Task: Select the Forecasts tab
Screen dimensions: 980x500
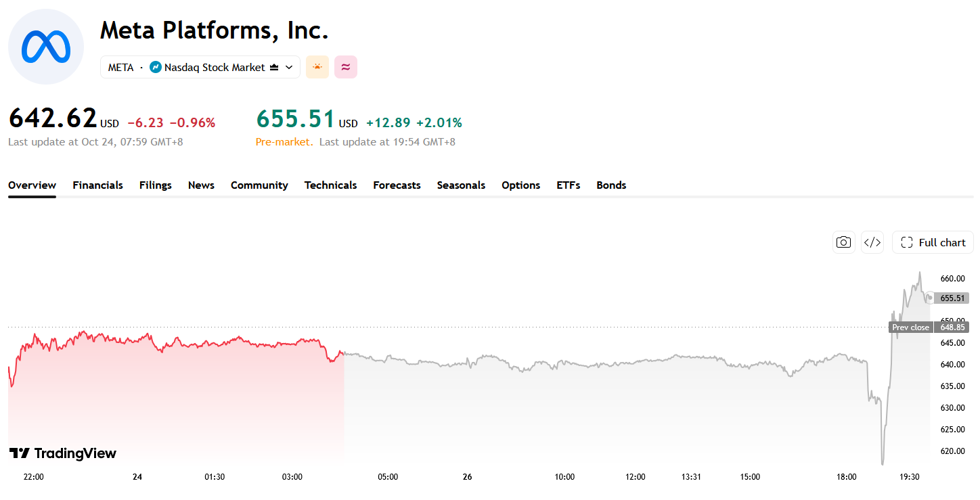Action: (397, 185)
